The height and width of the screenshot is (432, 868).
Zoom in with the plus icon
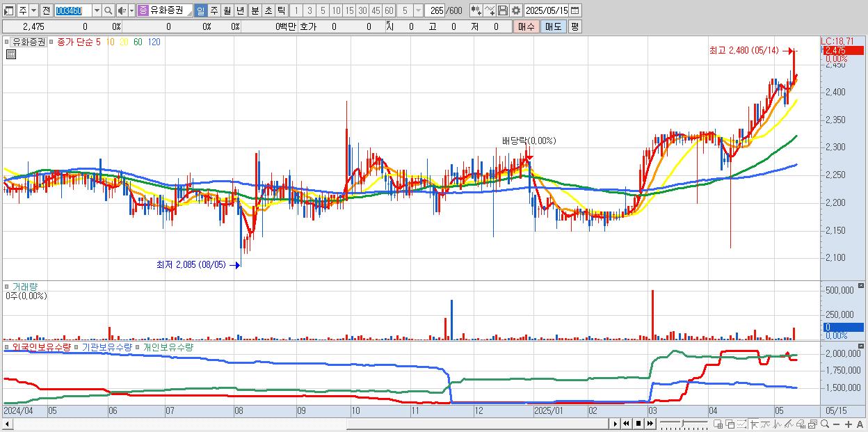[849, 424]
